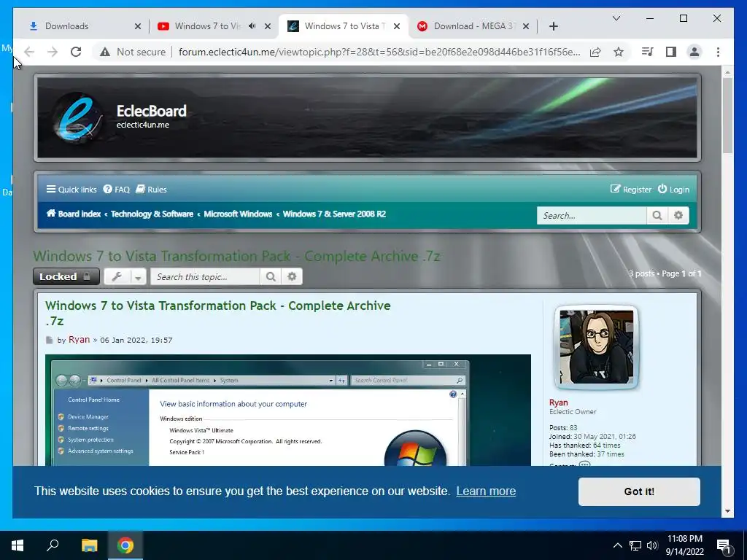Click the topic search magnifier button

click(x=271, y=276)
